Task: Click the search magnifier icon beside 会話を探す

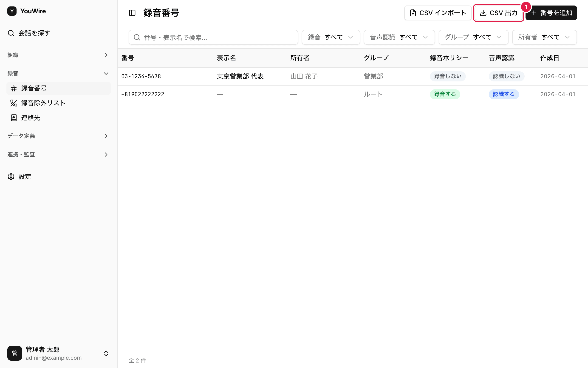Action: [x=11, y=33]
